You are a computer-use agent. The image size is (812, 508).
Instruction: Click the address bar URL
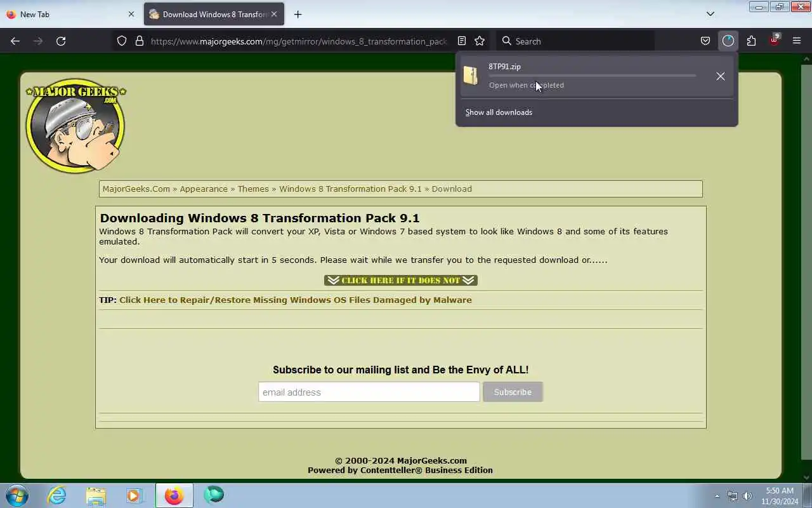[299, 41]
